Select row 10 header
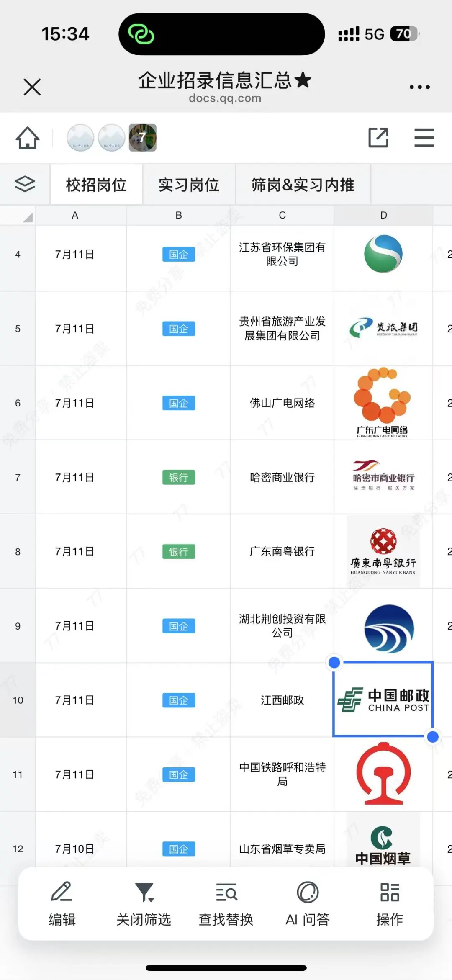 [18, 700]
